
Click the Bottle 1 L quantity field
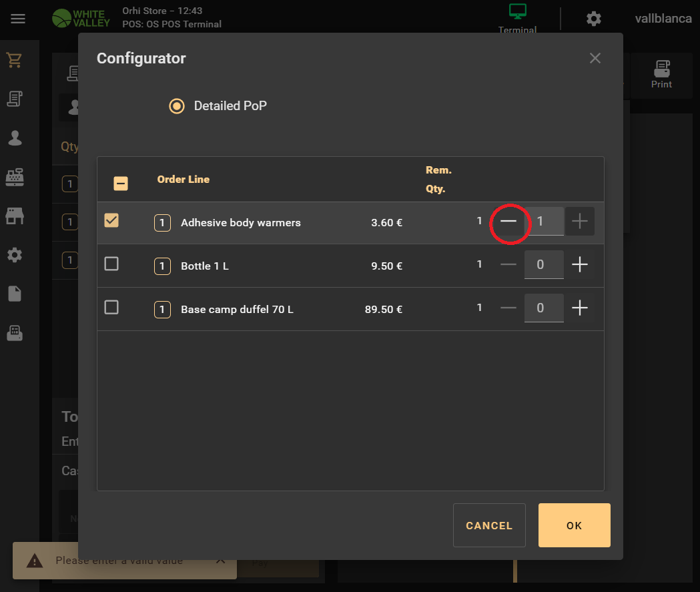[x=544, y=264]
